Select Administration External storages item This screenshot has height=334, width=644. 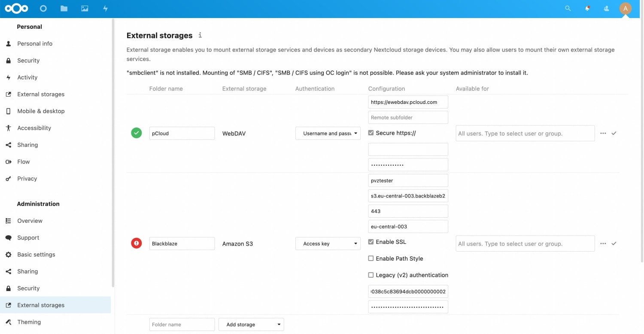pos(56,305)
